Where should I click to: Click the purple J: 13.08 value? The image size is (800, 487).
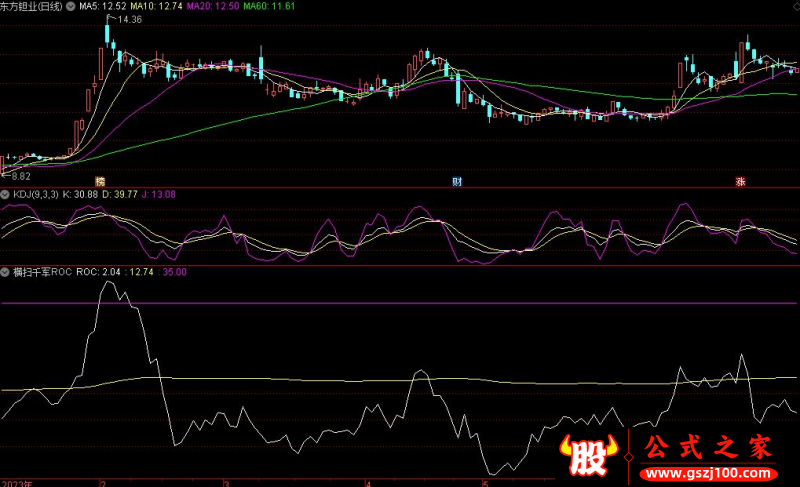(x=156, y=193)
